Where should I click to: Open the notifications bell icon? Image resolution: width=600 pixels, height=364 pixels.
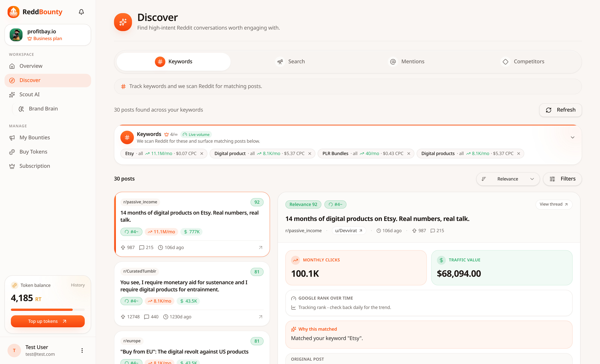click(x=81, y=12)
